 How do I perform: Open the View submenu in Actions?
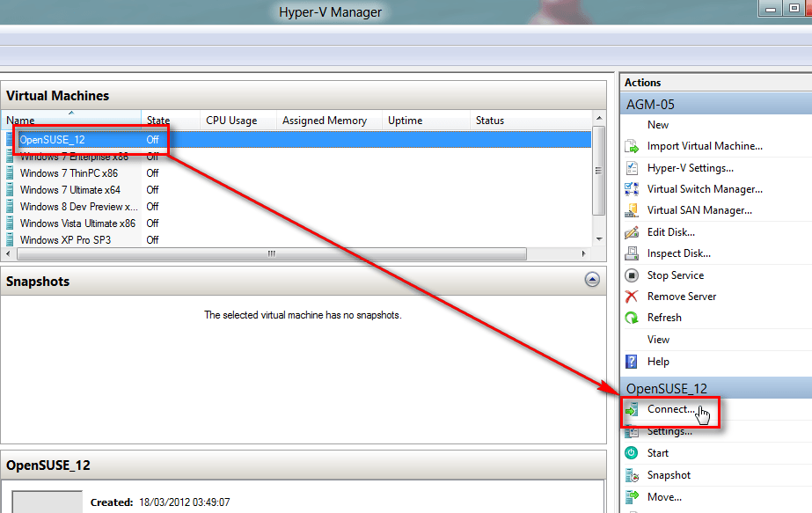click(658, 340)
